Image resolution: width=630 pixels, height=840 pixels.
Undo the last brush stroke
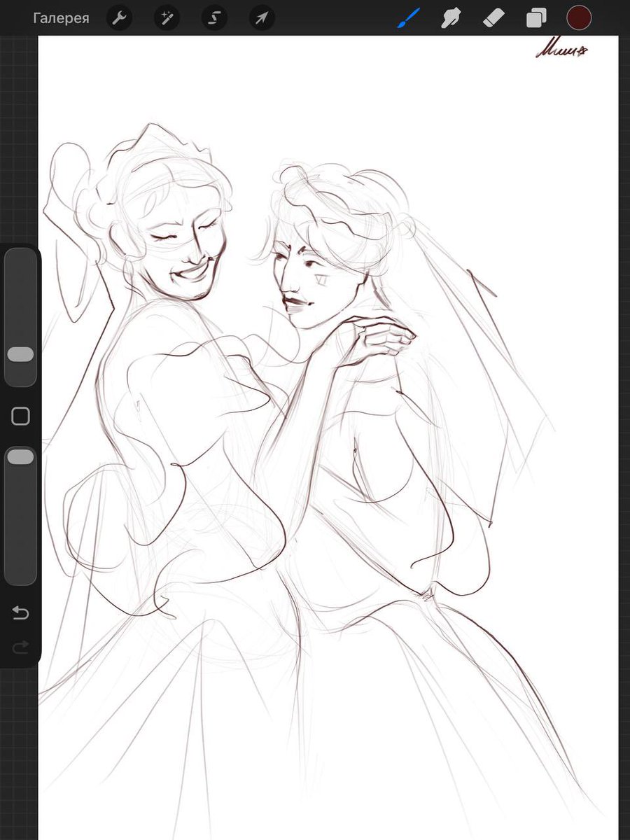click(20, 612)
